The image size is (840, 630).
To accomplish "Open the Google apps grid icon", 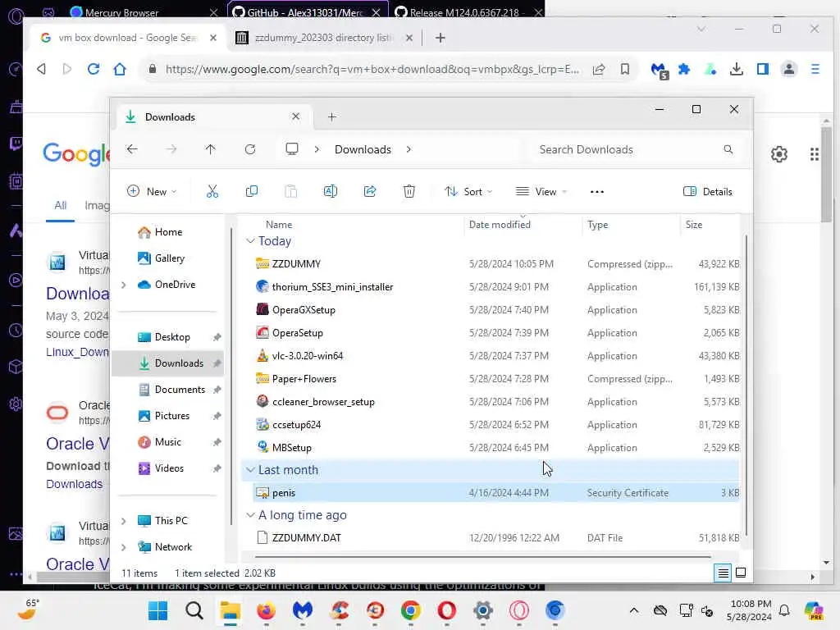I will (815, 154).
